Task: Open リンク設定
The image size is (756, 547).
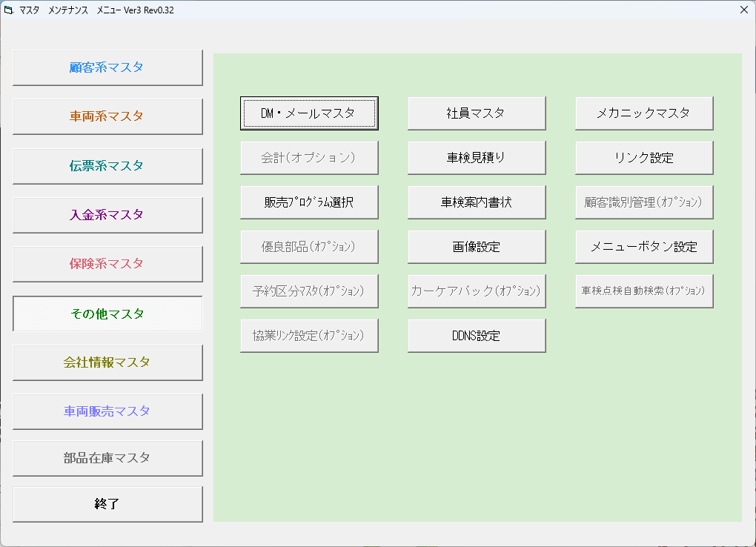Action: click(x=644, y=158)
